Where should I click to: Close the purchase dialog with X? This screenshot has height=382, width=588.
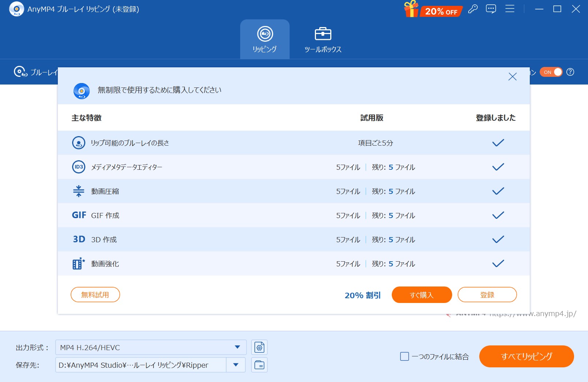512,76
